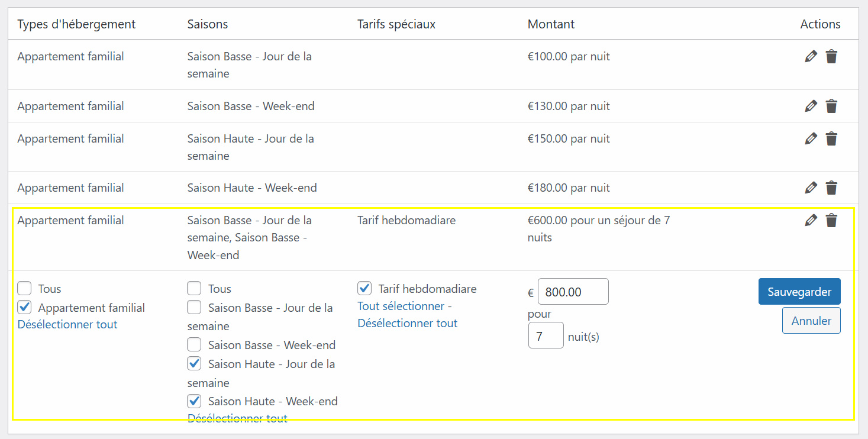The image size is (868, 439).
Task: Edit the €130.00 Saison Basse Week-end rate
Action: point(811,106)
